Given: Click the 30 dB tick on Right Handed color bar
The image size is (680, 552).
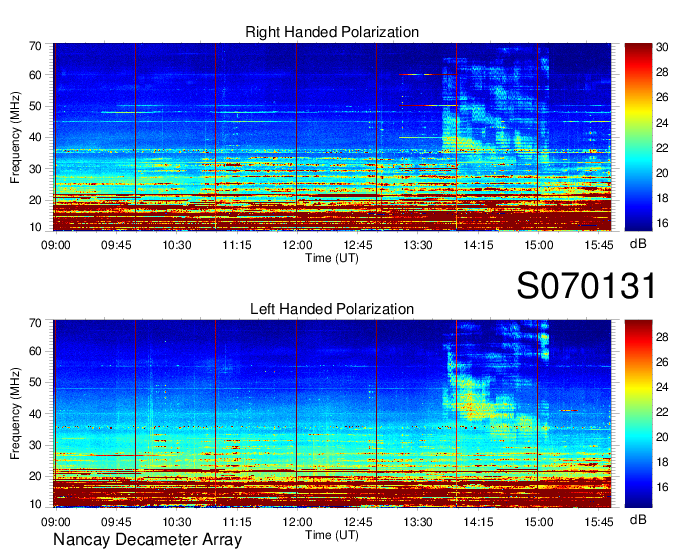Looking at the screenshot, I should (x=662, y=47).
